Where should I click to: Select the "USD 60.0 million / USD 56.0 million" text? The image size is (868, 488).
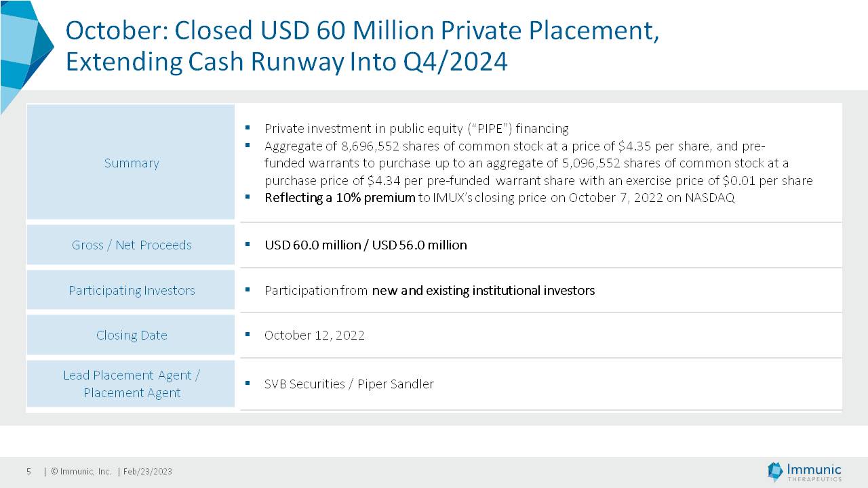366,245
